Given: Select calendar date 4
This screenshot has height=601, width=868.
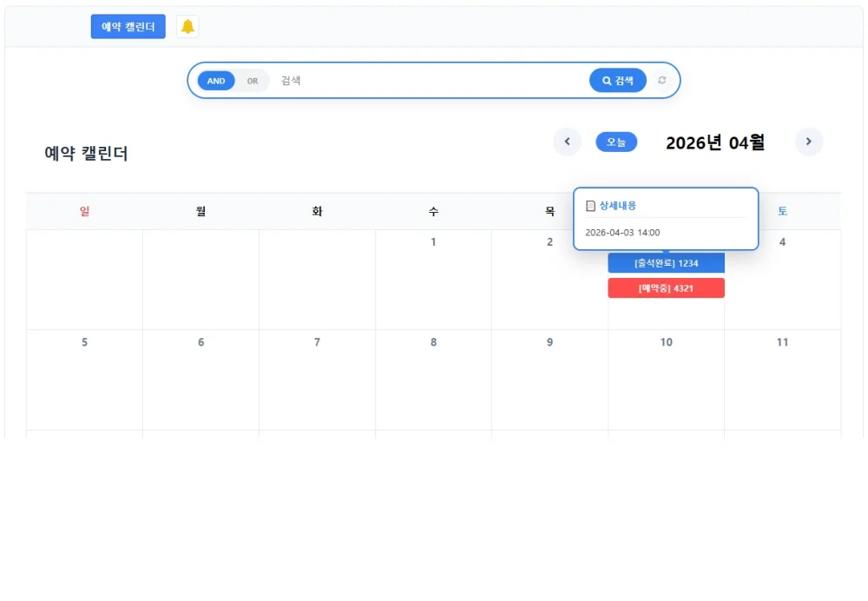Looking at the screenshot, I should (x=782, y=242).
